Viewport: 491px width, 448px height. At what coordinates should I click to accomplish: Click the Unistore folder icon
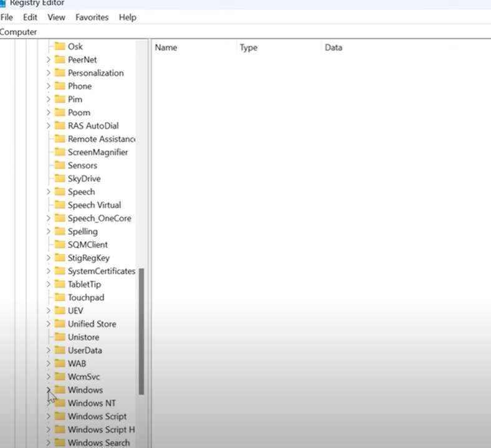[x=59, y=337]
